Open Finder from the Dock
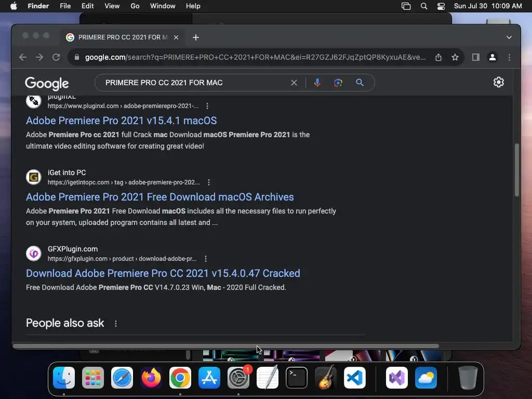532x399 pixels. pos(64,378)
